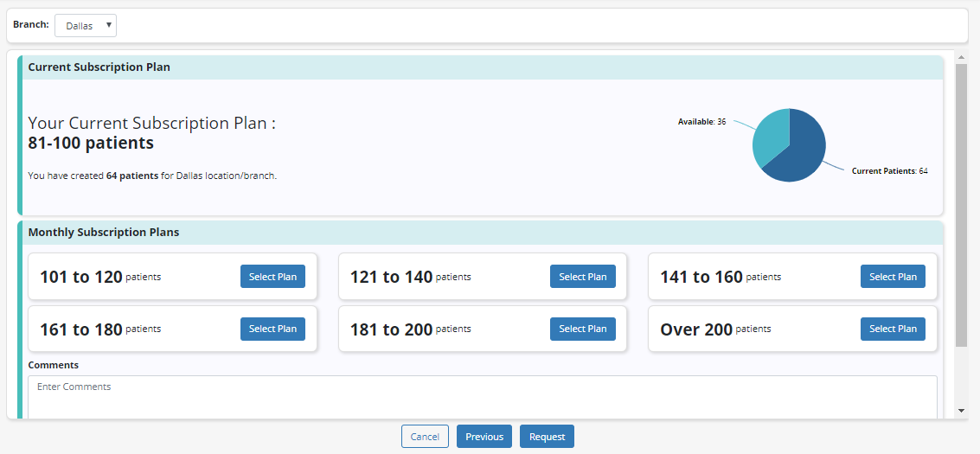980x454 pixels.
Task: Select the 161 to 180 patients plan
Action: 272,329
